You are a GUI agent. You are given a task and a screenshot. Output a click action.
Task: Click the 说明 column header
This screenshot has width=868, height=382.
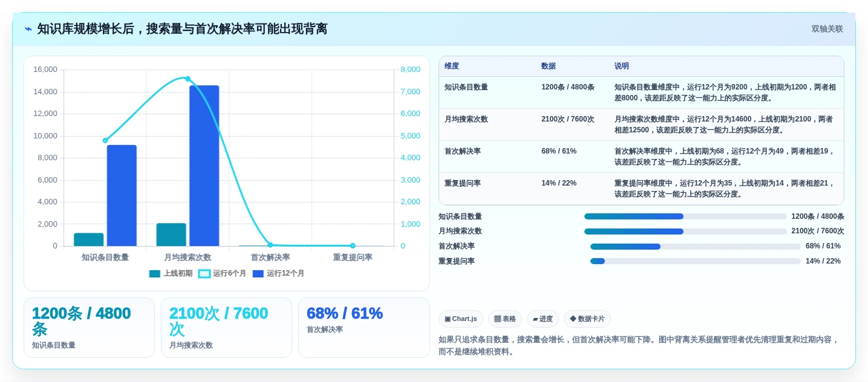pos(622,66)
